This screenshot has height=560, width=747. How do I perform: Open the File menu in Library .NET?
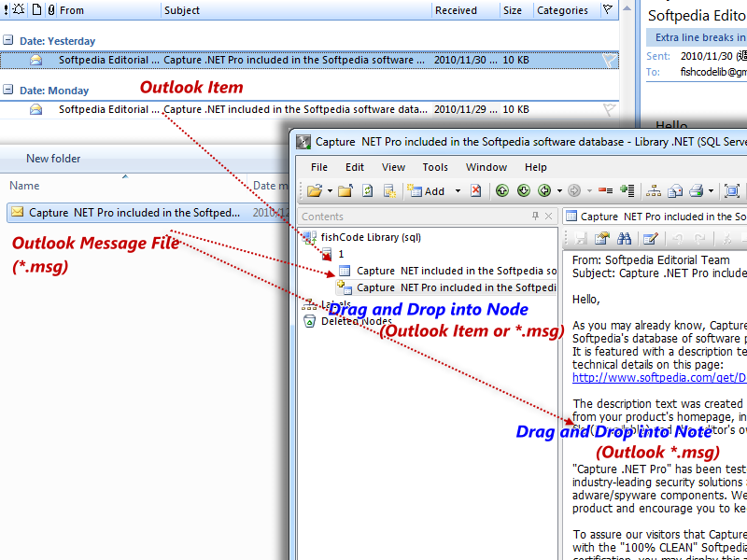point(319,167)
